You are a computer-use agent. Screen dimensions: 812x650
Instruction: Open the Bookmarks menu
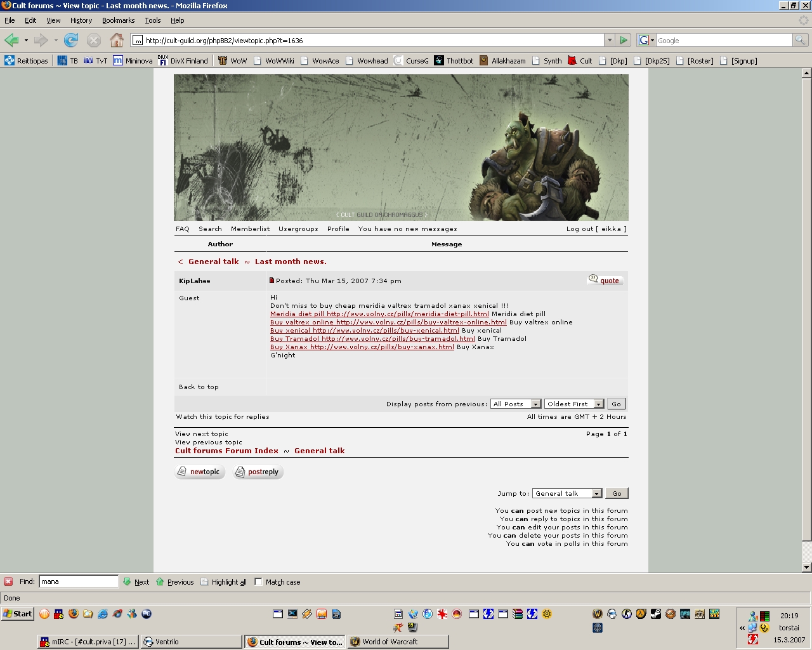tap(118, 20)
